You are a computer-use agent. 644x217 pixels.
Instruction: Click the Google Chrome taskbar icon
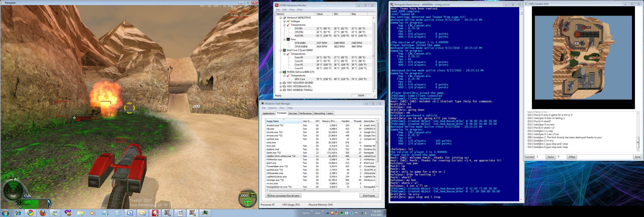tap(31, 213)
